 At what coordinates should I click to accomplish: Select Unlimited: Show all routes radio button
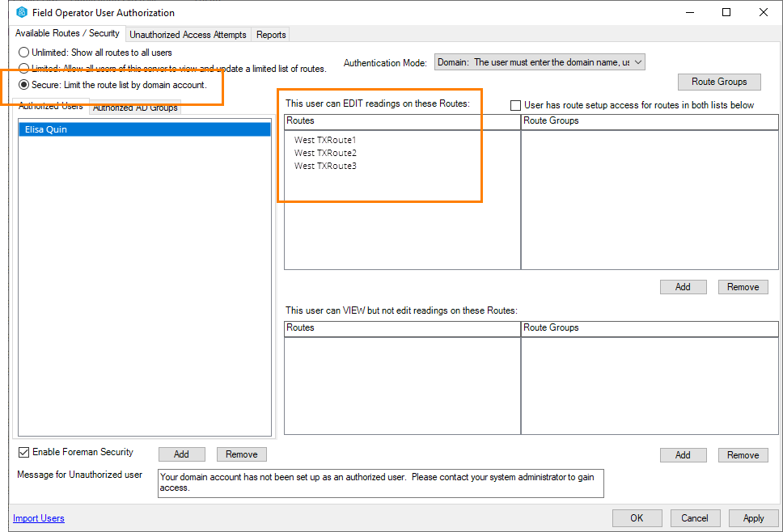pyautogui.click(x=24, y=53)
